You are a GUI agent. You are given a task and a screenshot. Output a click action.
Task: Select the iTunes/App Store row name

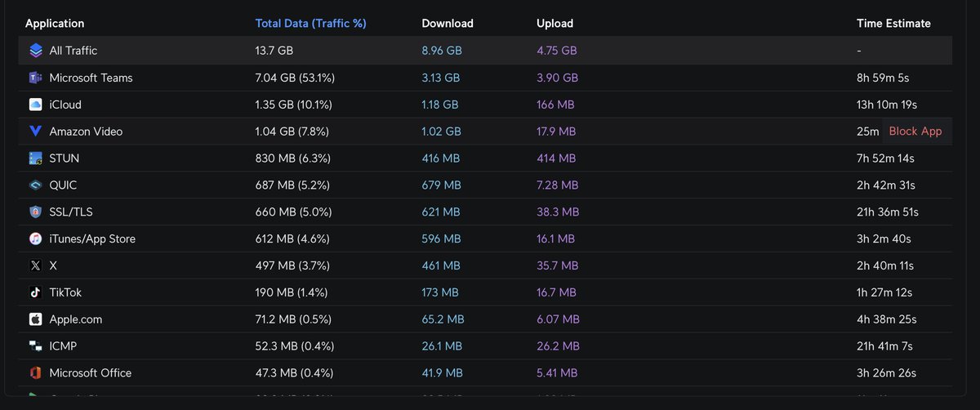(92, 239)
